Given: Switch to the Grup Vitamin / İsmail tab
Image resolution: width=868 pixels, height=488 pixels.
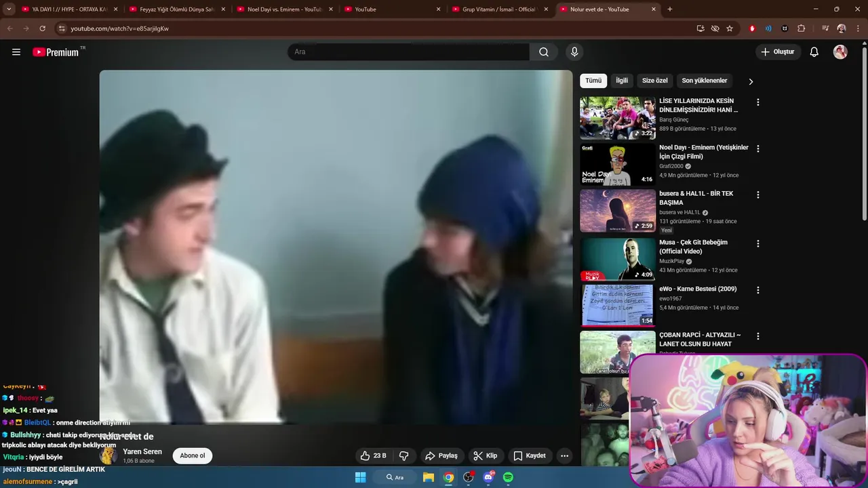Looking at the screenshot, I should pyautogui.click(x=500, y=9).
